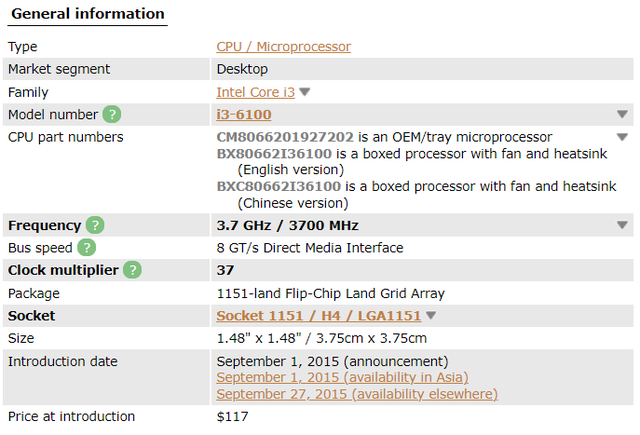Click the Socket 1151 / H4 / LGA1151 link

pyautogui.click(x=319, y=316)
